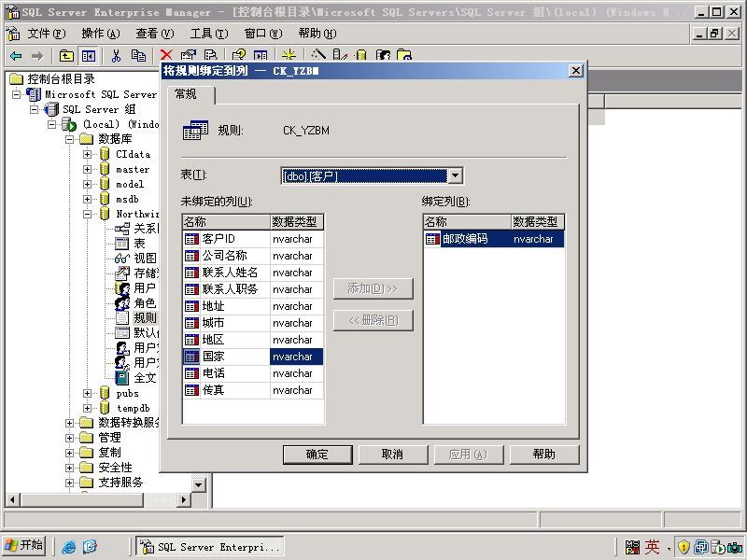Open the 帮助(H) menu

pyautogui.click(x=317, y=34)
